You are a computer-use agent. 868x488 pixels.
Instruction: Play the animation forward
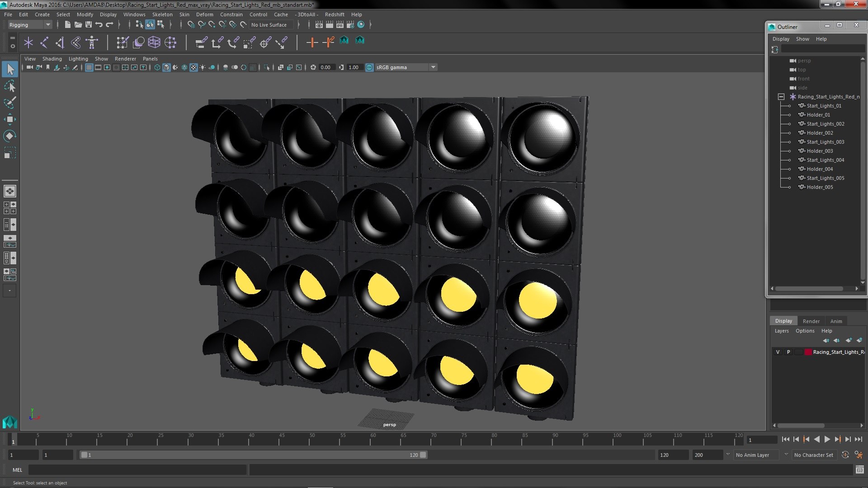[827, 439]
